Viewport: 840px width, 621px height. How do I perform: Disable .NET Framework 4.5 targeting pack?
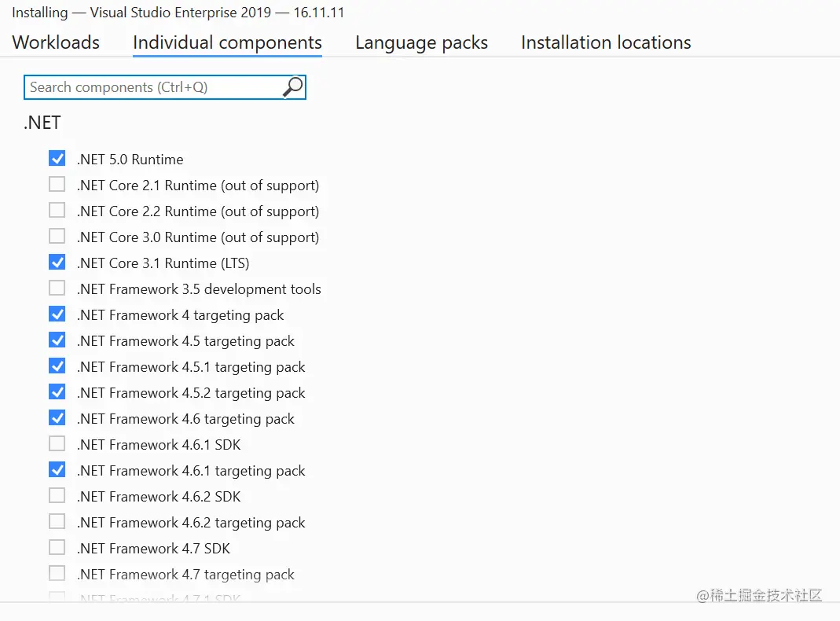[x=57, y=340]
